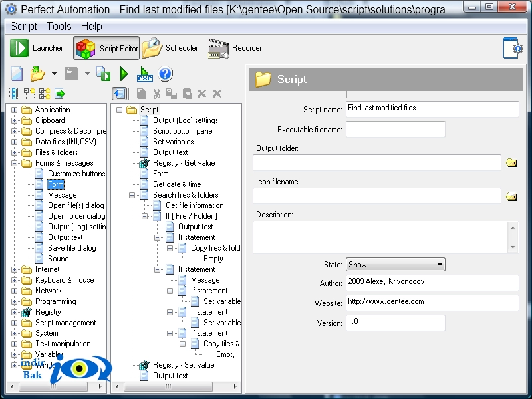Browse for icon filename with folder icon

point(511,196)
